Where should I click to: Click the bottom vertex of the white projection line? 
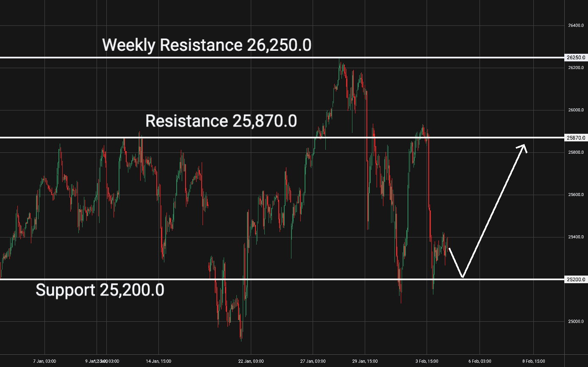(x=463, y=277)
